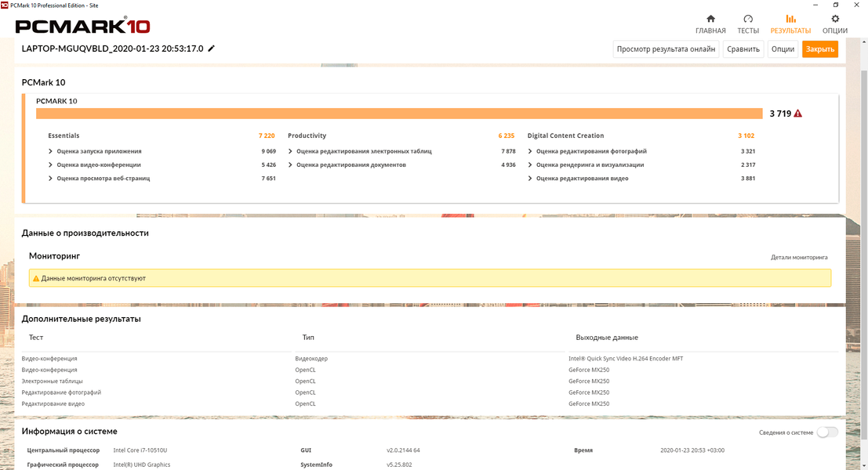Screen dimensions: 868x470
Task: Click the overall score 3 719
Action: pos(780,114)
